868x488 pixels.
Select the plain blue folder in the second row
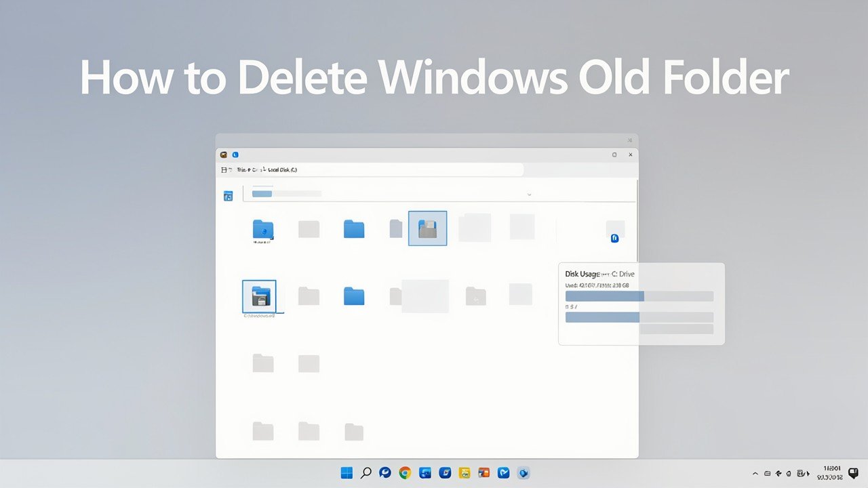354,296
